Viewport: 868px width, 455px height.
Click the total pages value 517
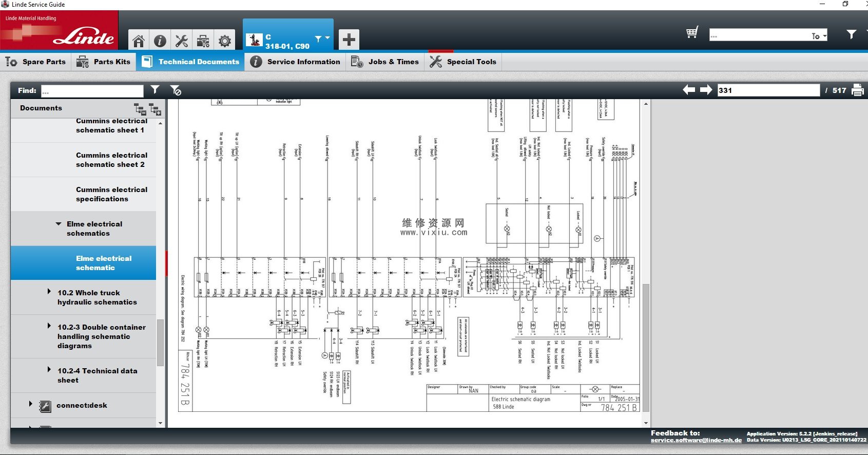point(839,90)
